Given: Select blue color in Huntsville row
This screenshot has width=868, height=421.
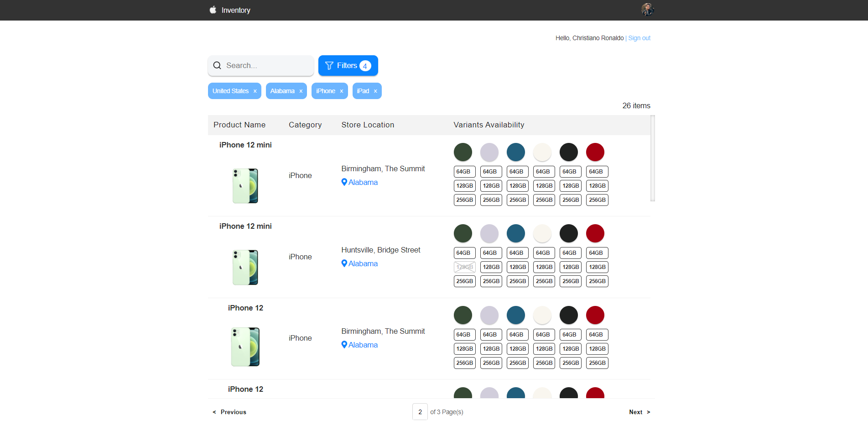Looking at the screenshot, I should 516,233.
